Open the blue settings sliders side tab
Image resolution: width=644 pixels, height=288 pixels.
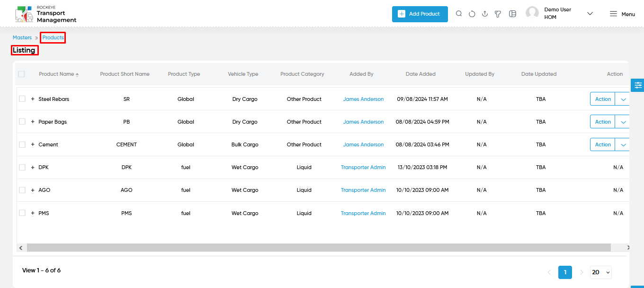pos(638,85)
